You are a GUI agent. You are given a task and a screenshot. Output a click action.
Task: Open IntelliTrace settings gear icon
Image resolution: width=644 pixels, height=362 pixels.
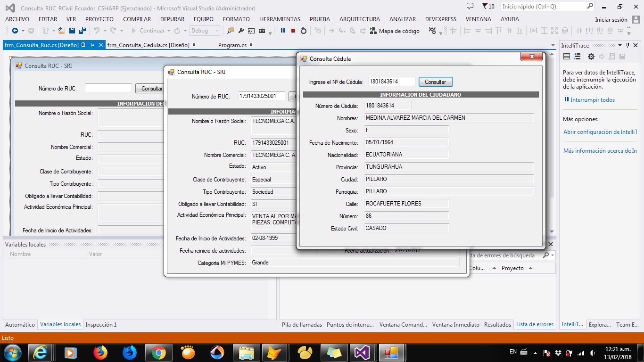click(591, 57)
